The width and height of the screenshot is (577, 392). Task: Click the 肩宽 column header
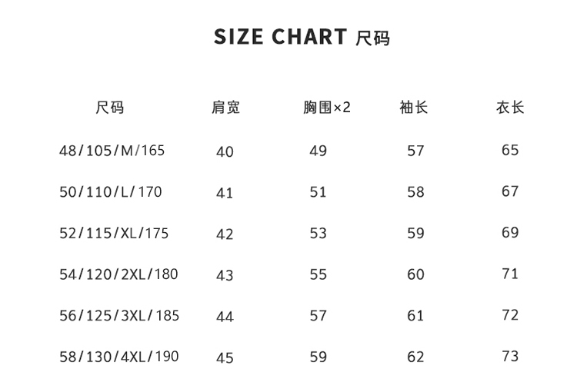[x=225, y=108]
